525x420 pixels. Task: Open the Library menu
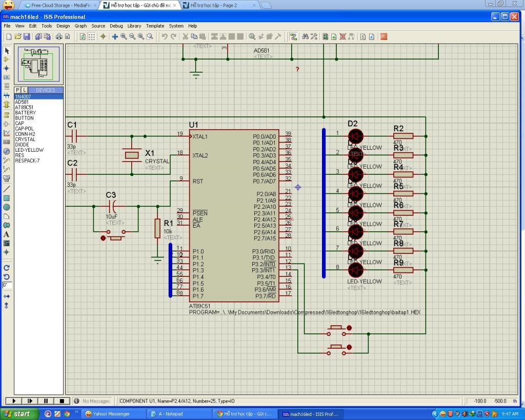click(134, 26)
